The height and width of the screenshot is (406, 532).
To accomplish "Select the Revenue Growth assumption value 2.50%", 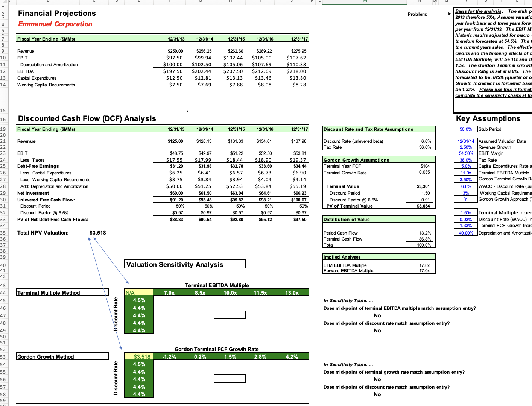I will coord(465,147).
